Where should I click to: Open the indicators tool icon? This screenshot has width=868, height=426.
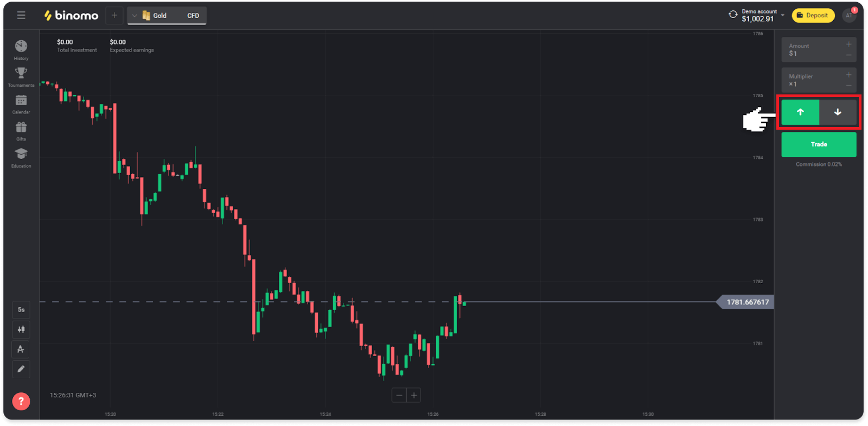21,349
